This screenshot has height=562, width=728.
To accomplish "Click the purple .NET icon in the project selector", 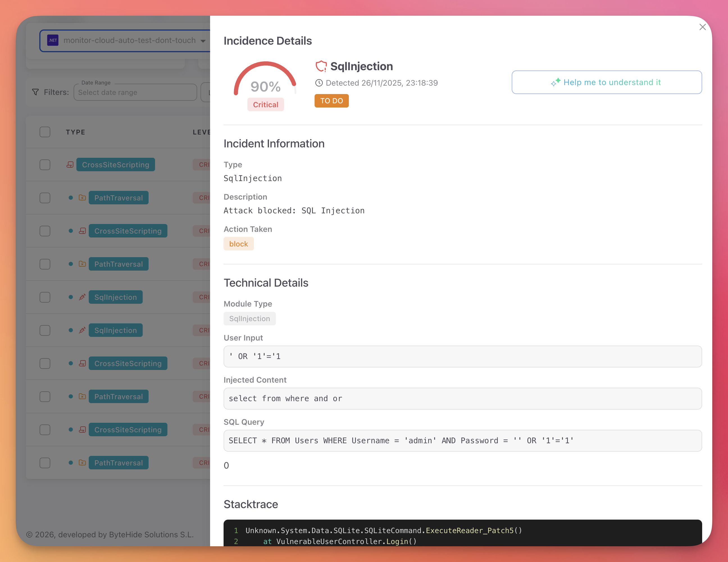I will pyautogui.click(x=53, y=40).
